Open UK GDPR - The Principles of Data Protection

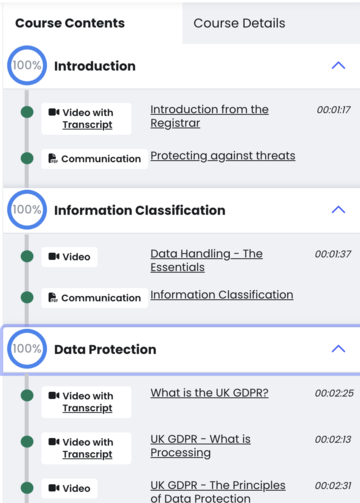click(218, 491)
